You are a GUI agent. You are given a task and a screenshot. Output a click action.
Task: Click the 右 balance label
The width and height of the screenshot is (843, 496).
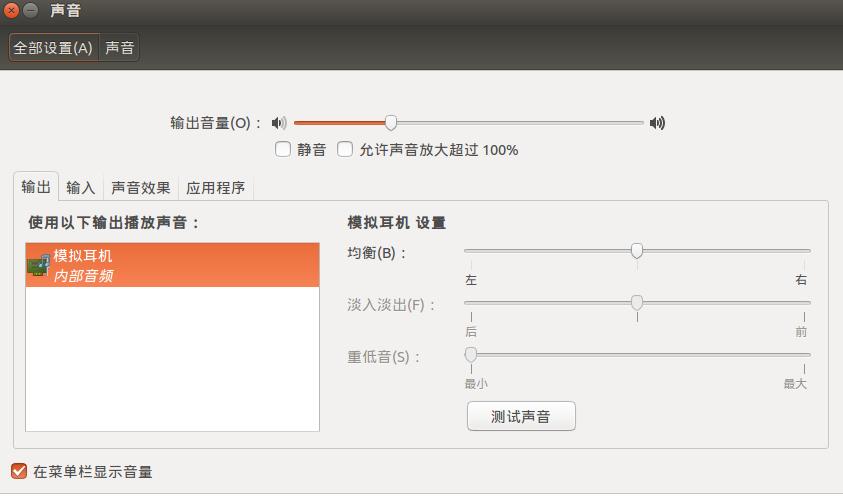tap(801, 280)
